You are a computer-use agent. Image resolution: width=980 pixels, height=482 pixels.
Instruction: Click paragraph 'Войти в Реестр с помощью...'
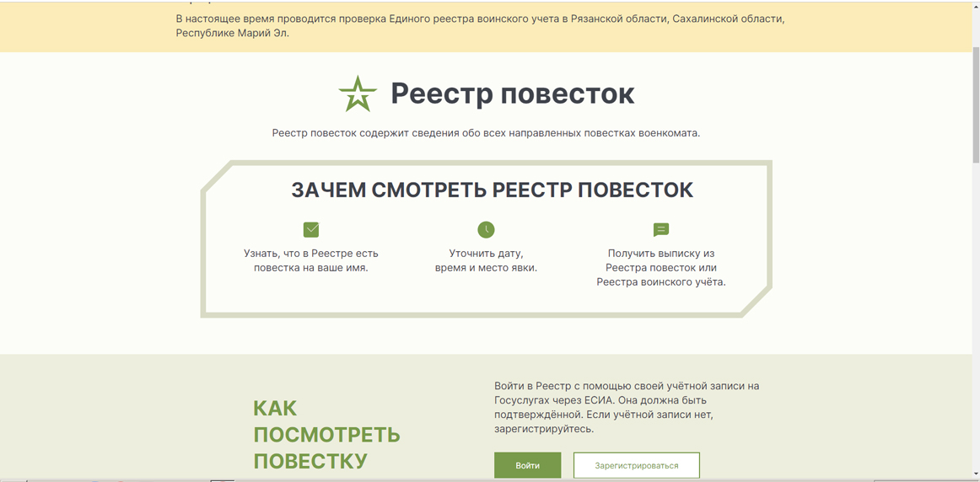[x=627, y=408]
